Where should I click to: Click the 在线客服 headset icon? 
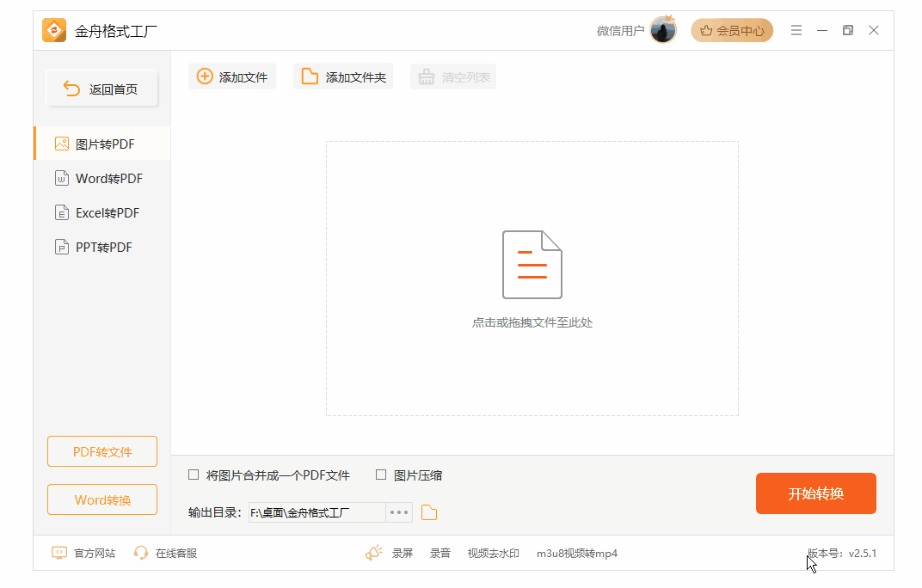141,553
